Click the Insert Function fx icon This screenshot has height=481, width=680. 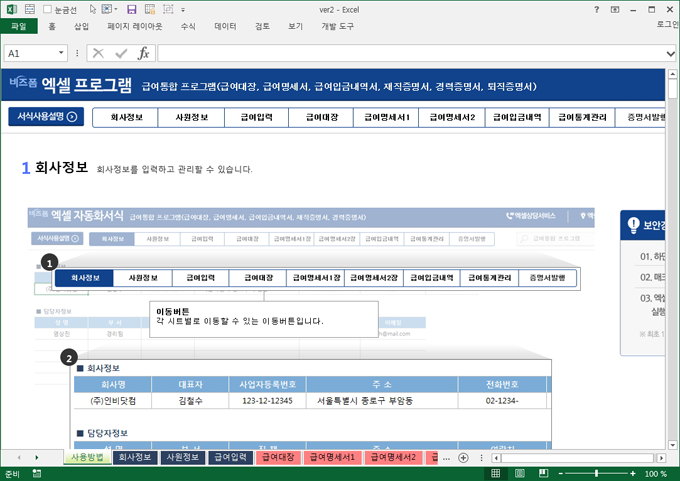[x=144, y=53]
